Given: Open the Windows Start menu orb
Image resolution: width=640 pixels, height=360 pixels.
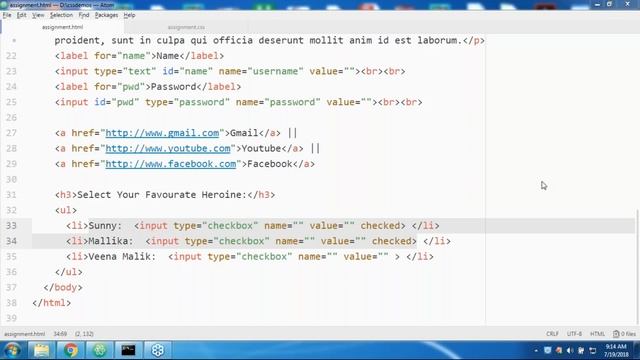Looking at the screenshot, I should (12, 350).
